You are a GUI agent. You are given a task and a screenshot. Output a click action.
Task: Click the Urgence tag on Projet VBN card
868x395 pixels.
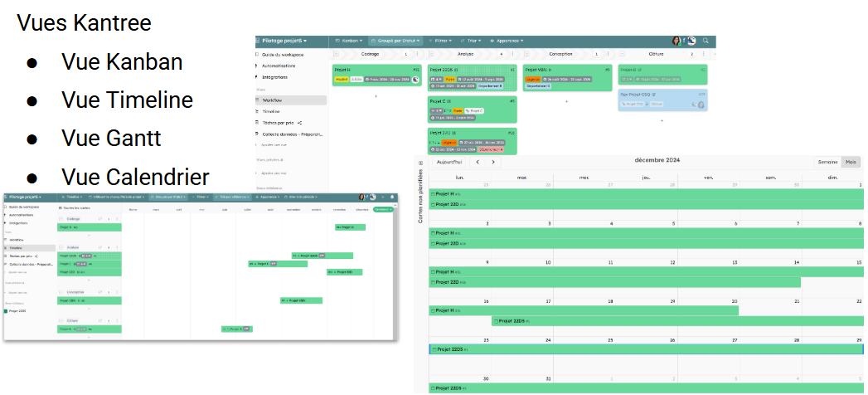pyautogui.click(x=532, y=80)
